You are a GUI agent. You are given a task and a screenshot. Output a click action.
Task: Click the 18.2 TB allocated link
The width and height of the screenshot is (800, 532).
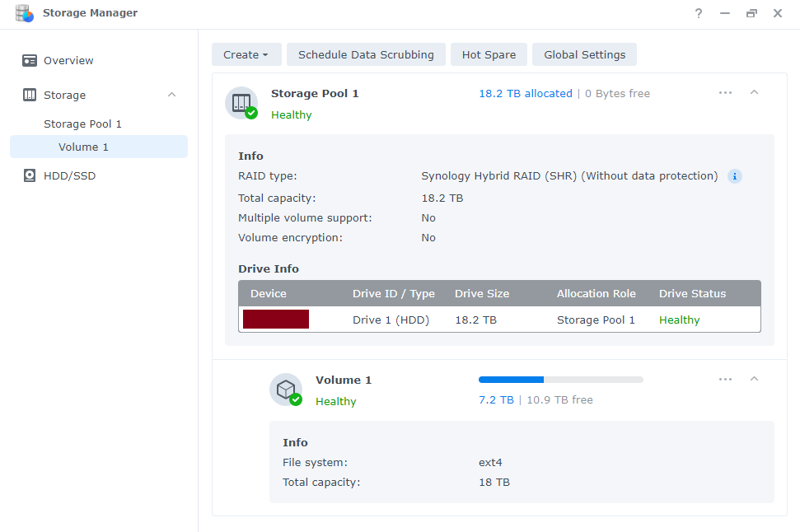click(x=525, y=93)
